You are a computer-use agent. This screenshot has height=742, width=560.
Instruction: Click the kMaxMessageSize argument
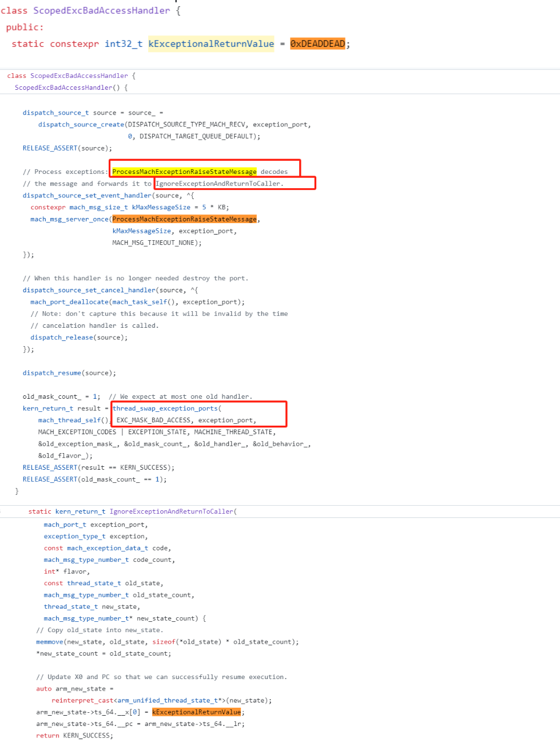coord(140,231)
